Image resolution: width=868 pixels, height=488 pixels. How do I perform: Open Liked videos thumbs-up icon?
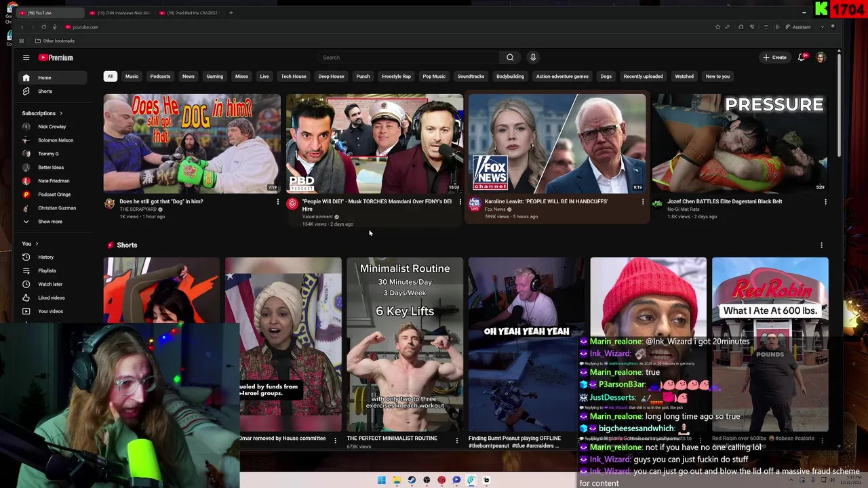click(26, 298)
